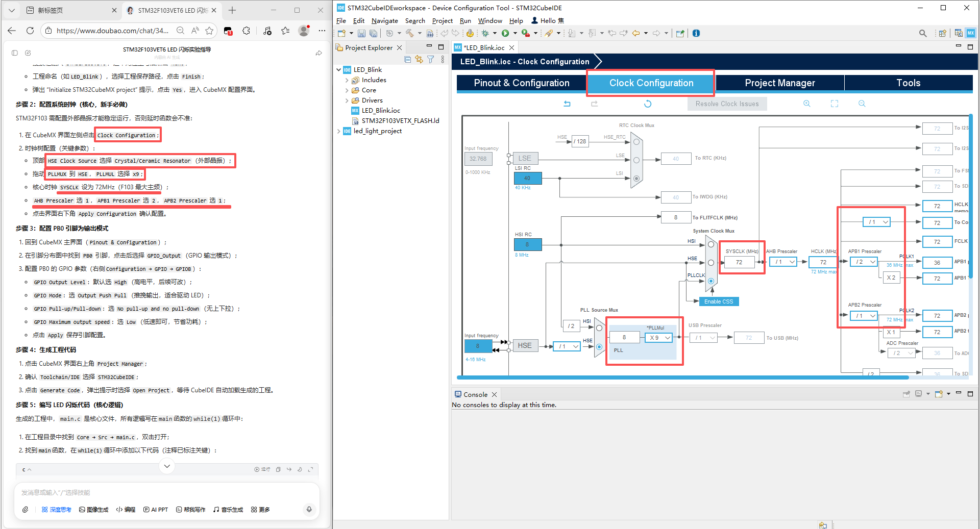Start debugging with the bug icon
Image resolution: width=980 pixels, height=529 pixels.
tap(485, 33)
